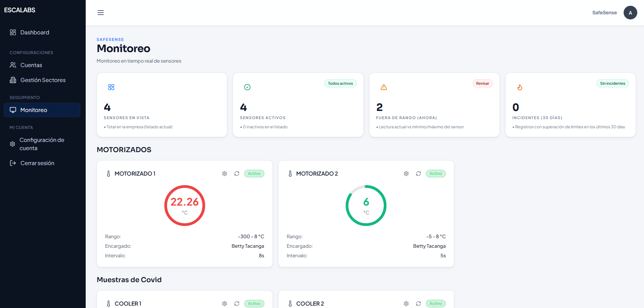644x308 pixels.
Task: Refresh COOLER 1 sensor reading
Action: 237,304
